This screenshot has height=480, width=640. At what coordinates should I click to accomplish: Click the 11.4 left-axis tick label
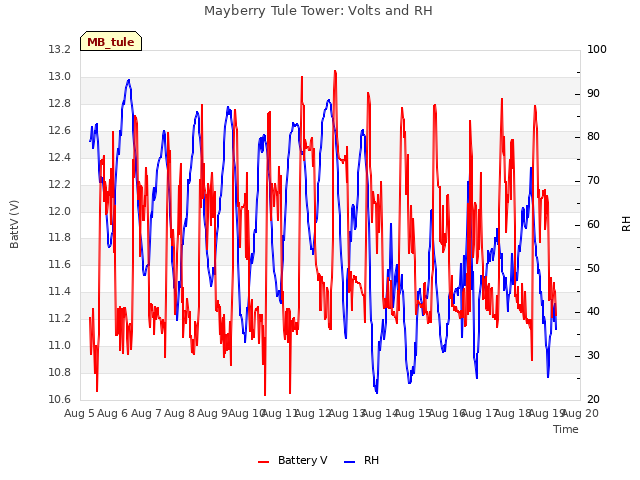[59, 291]
